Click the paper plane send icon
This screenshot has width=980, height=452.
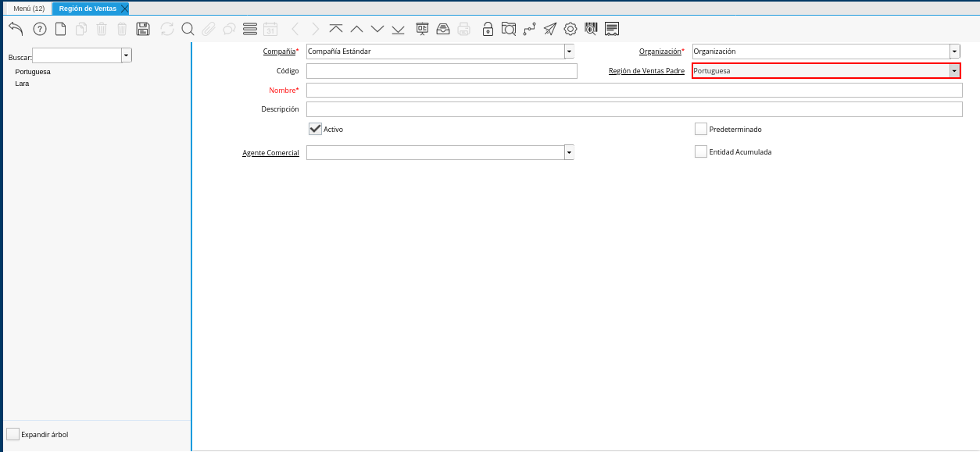pos(550,29)
